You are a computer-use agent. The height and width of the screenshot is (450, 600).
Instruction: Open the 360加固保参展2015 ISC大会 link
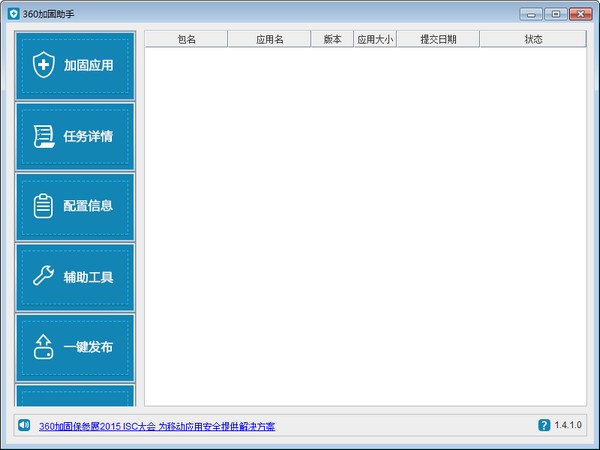pyautogui.click(x=156, y=426)
